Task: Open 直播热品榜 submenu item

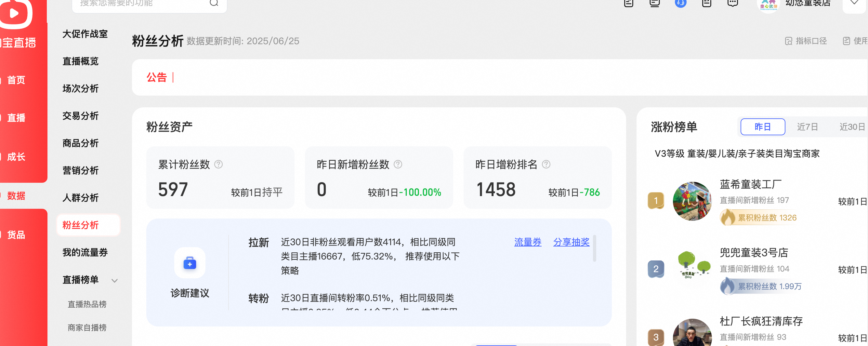Action: click(87, 304)
